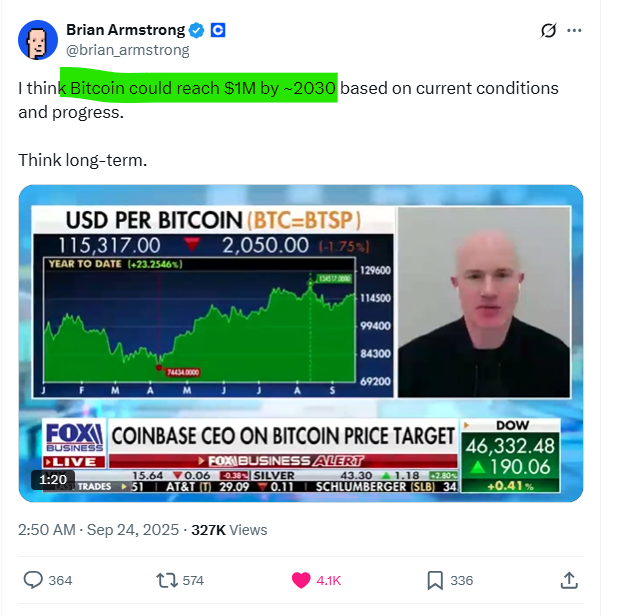This screenshot has height=616, width=624.
Task: Click the Coinbase affiliation badge
Action: point(218,30)
